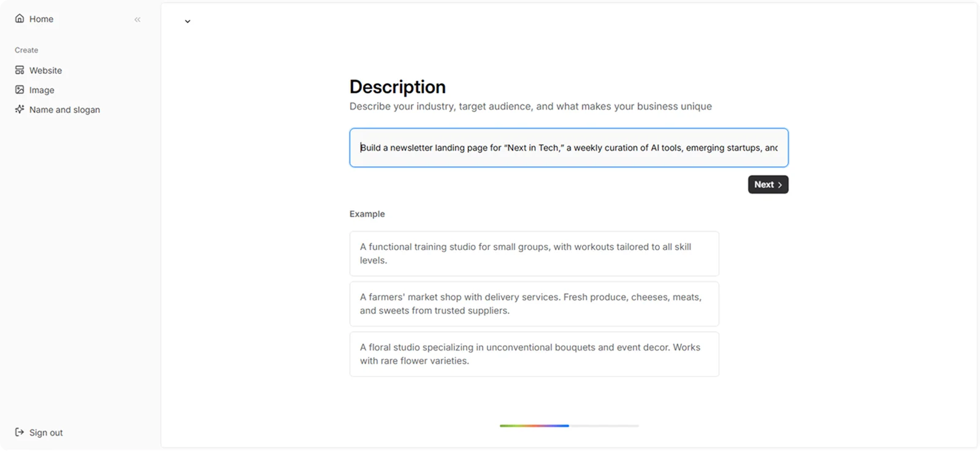This screenshot has height=451, width=980.
Task: Click the sparkle icon for Name and slogan
Action: coord(20,109)
